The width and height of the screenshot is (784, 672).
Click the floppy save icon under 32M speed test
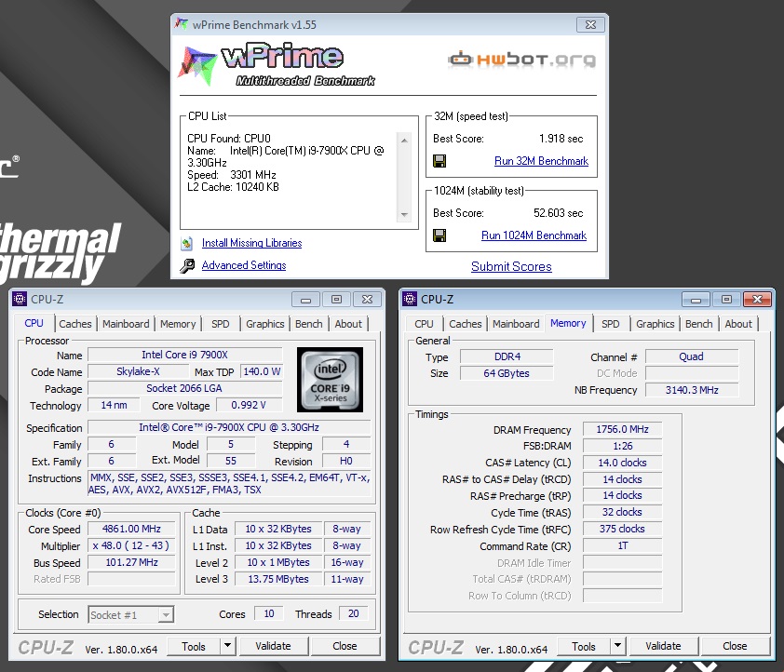pyautogui.click(x=439, y=161)
